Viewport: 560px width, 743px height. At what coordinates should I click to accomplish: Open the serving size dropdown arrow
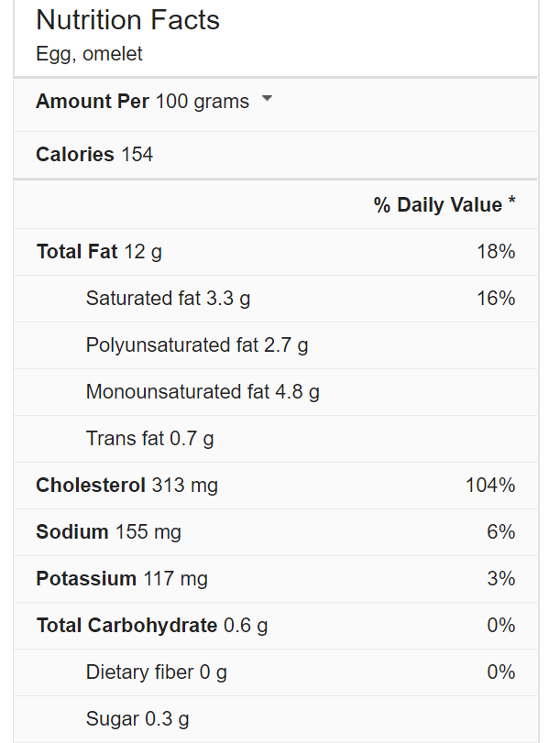267,100
